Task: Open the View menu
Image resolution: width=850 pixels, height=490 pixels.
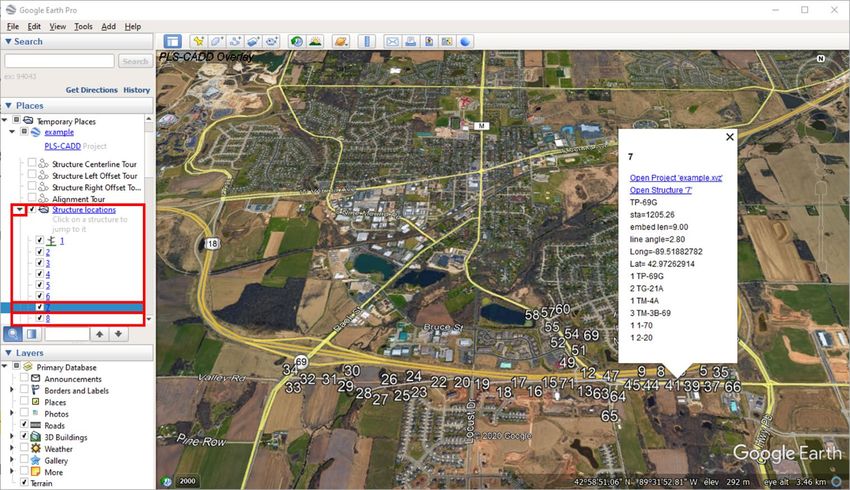Action: point(57,26)
